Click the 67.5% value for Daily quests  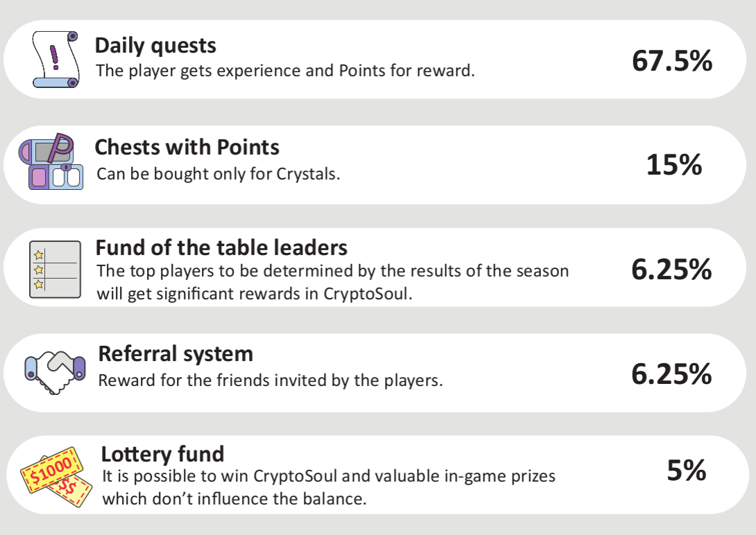click(x=672, y=61)
